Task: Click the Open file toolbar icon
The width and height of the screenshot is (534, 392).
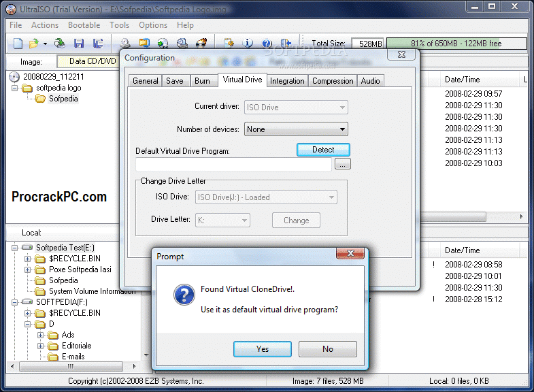Action: pos(33,44)
